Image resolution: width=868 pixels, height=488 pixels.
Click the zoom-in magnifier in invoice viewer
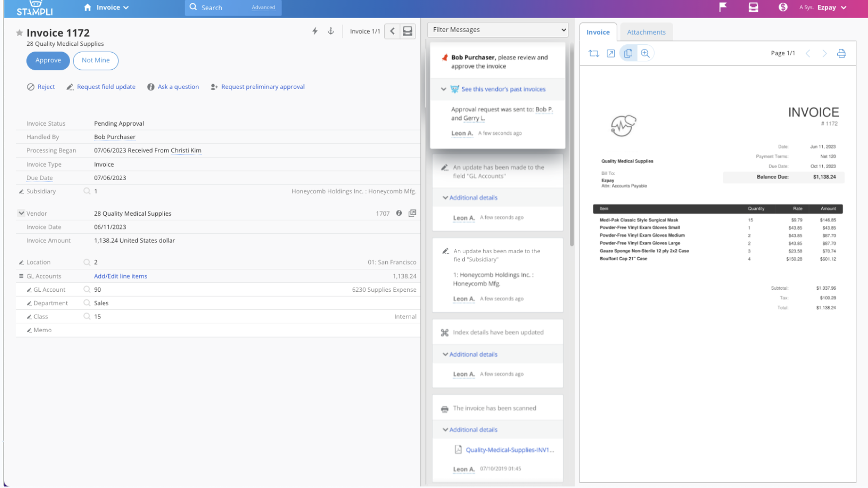tap(645, 54)
